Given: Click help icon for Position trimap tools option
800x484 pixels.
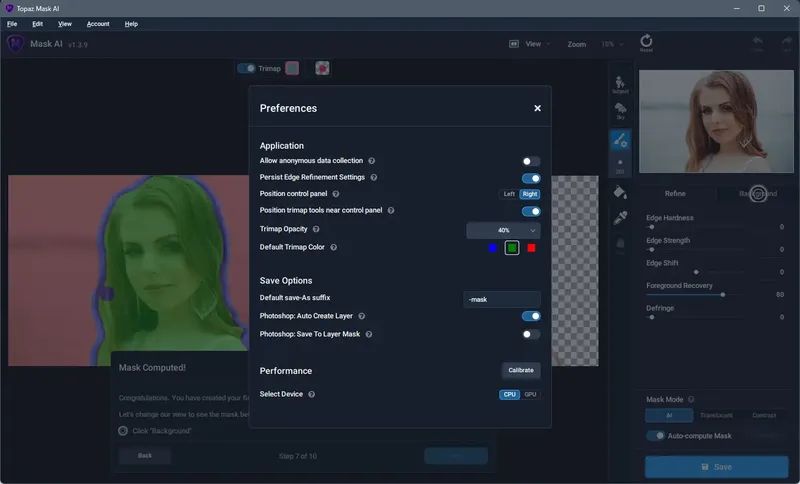Looking at the screenshot, I should [x=391, y=210].
